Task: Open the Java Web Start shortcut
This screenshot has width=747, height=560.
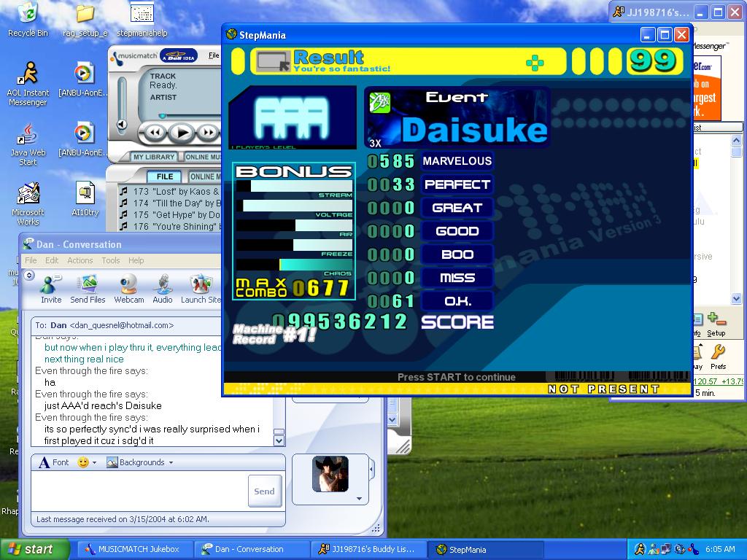Action: tap(28, 144)
